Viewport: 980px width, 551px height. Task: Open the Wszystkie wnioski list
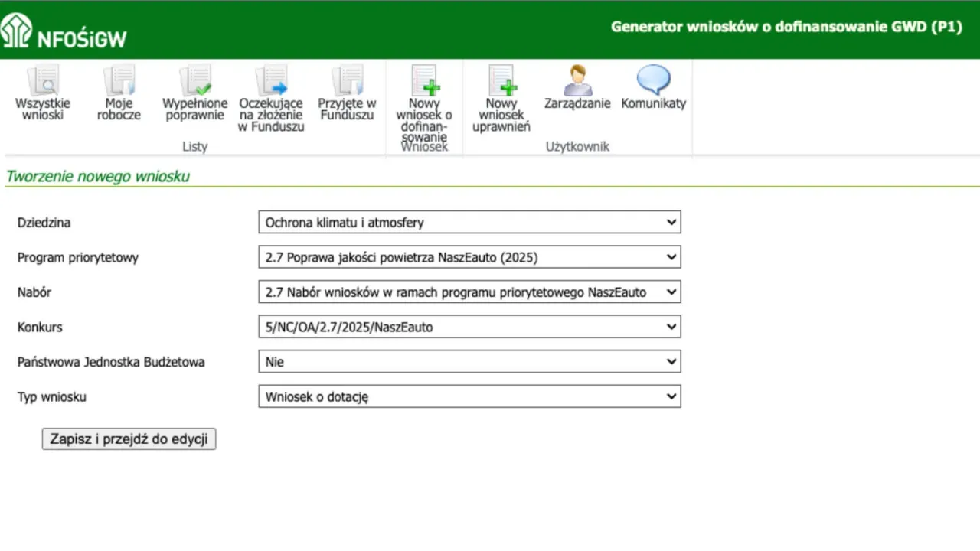[x=43, y=92]
